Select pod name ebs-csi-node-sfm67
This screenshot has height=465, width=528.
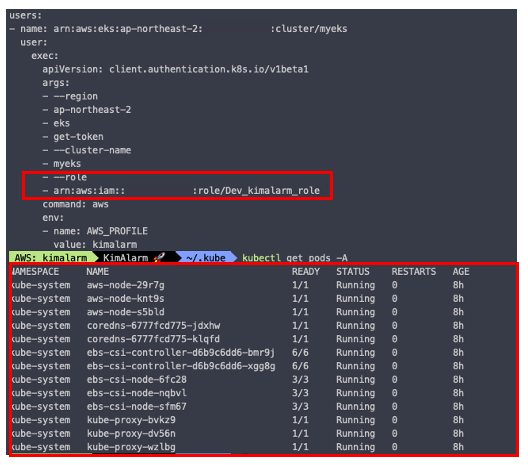[x=137, y=406]
